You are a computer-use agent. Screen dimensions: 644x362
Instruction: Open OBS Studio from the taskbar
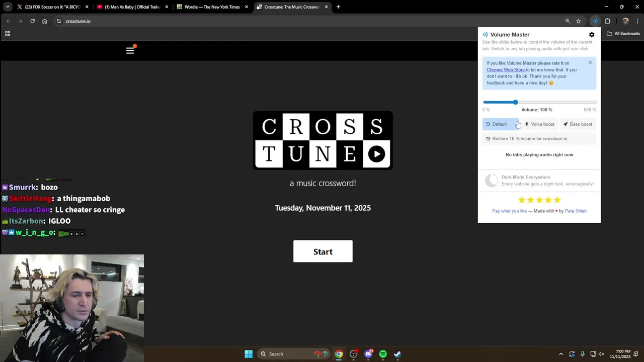354,354
